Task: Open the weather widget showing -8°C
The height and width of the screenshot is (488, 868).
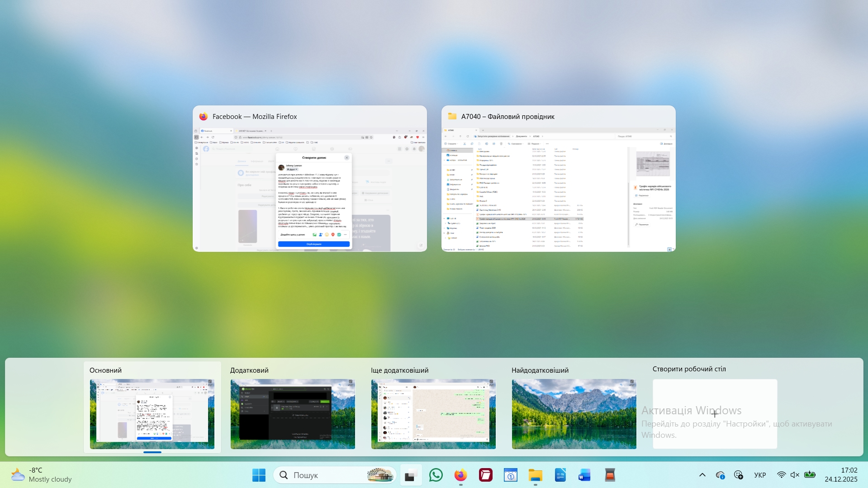Action: click(x=42, y=475)
